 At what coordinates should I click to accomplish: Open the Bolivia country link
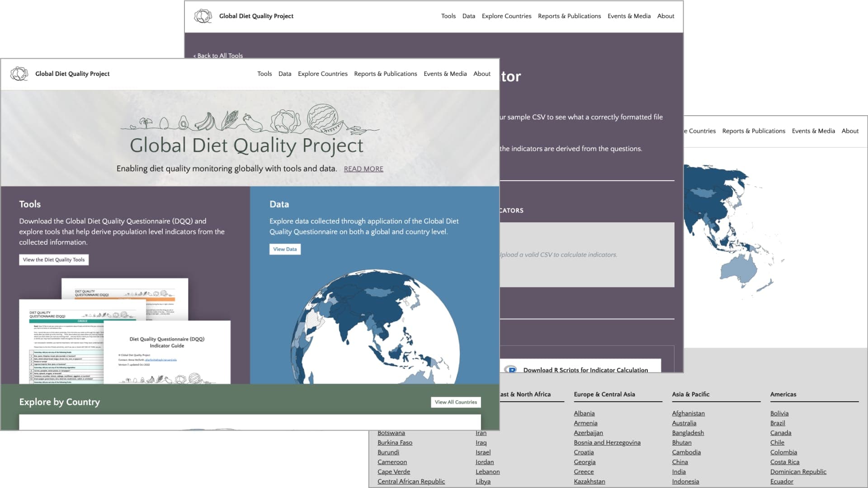point(779,413)
